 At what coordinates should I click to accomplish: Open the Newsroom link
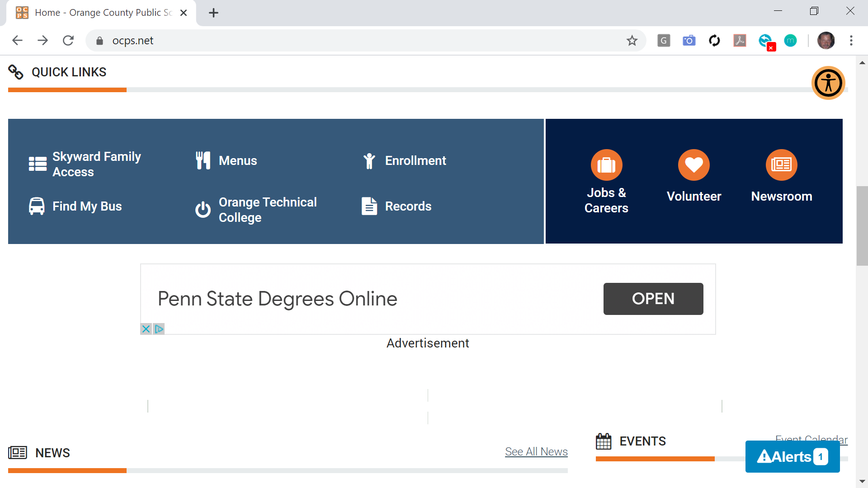click(x=781, y=196)
